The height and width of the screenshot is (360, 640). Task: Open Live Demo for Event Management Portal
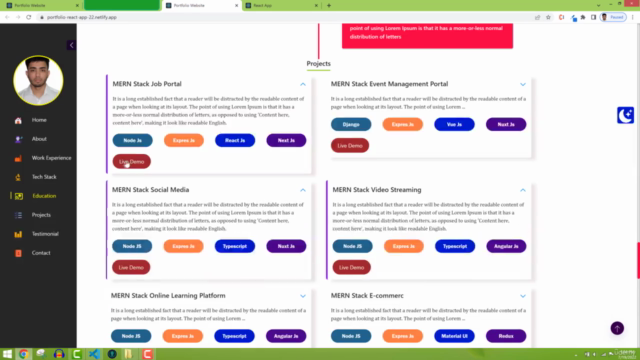pos(350,146)
